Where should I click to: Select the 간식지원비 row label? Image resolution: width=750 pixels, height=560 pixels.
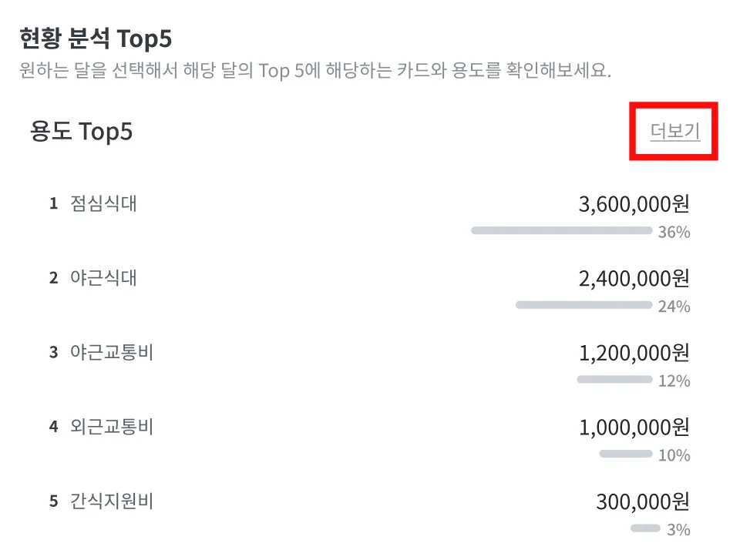coord(112,501)
